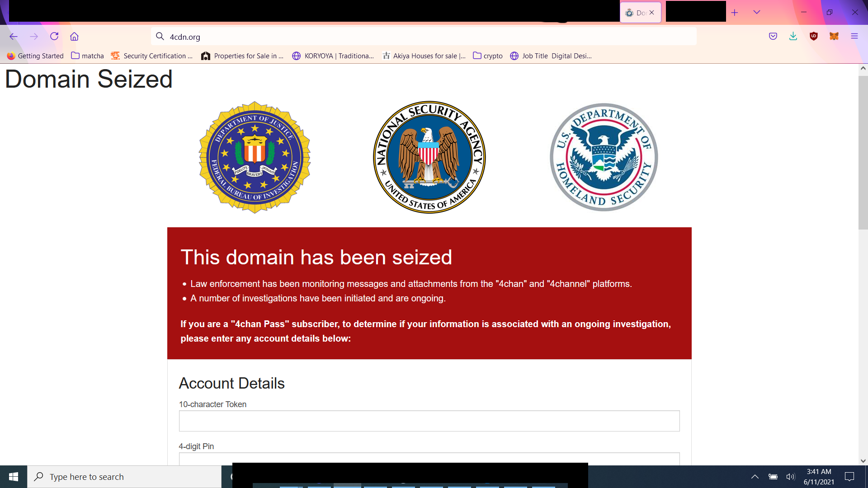This screenshot has height=488, width=868.
Task: Open the Windows Start menu
Action: (14, 477)
